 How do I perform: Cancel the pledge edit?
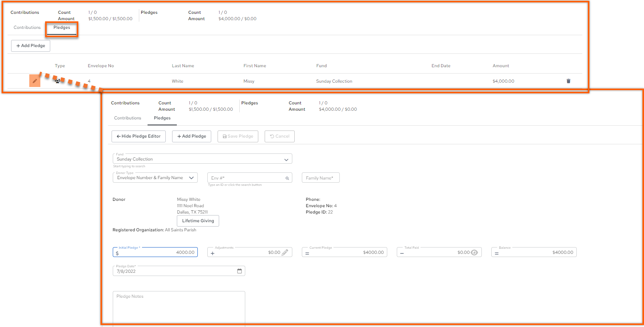pos(279,136)
